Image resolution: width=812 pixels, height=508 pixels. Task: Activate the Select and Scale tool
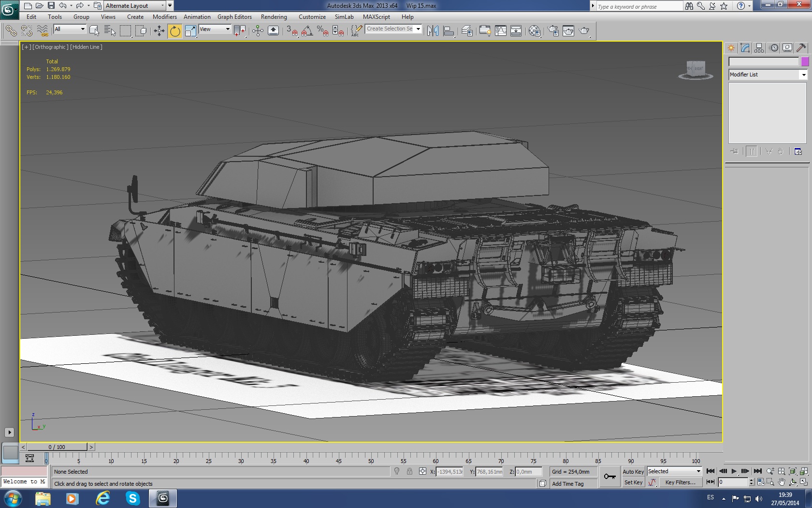190,31
